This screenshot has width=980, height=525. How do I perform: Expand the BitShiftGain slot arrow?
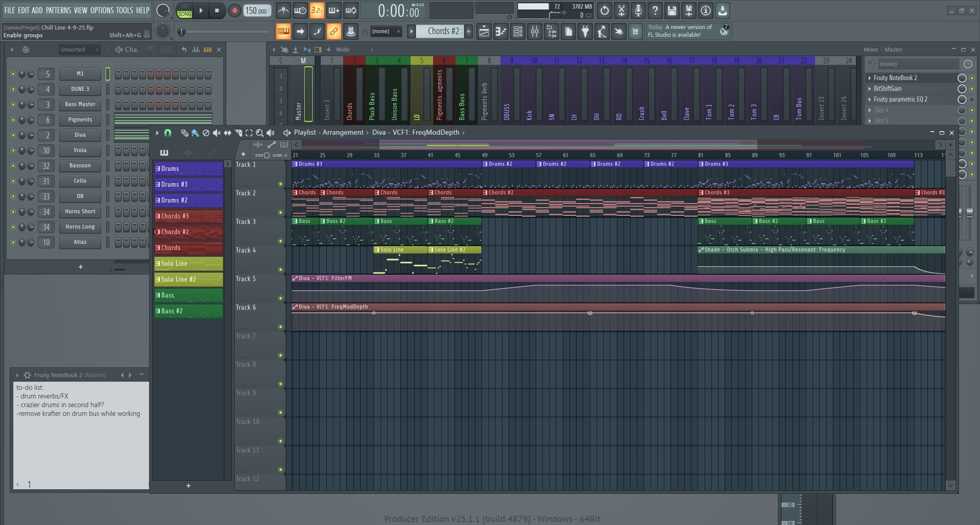pyautogui.click(x=870, y=89)
